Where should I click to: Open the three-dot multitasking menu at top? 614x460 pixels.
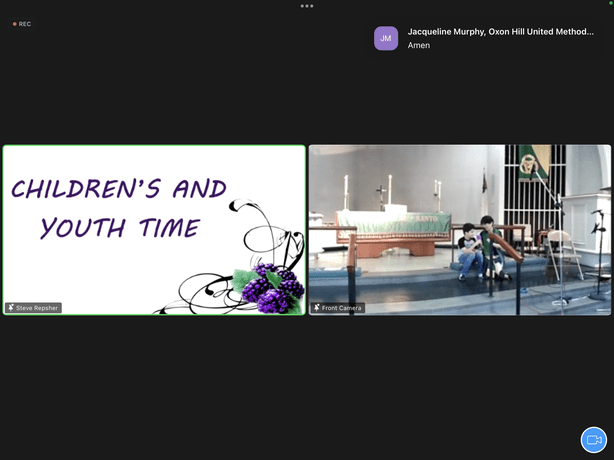click(307, 6)
